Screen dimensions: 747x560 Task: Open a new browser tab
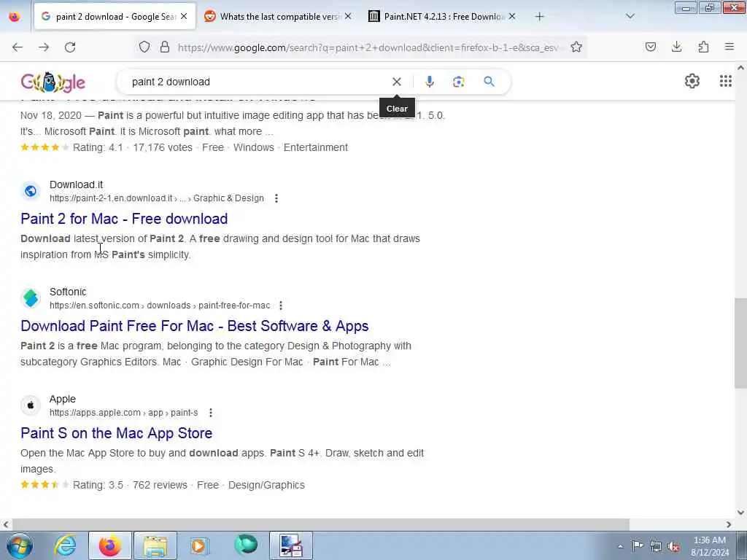539,17
